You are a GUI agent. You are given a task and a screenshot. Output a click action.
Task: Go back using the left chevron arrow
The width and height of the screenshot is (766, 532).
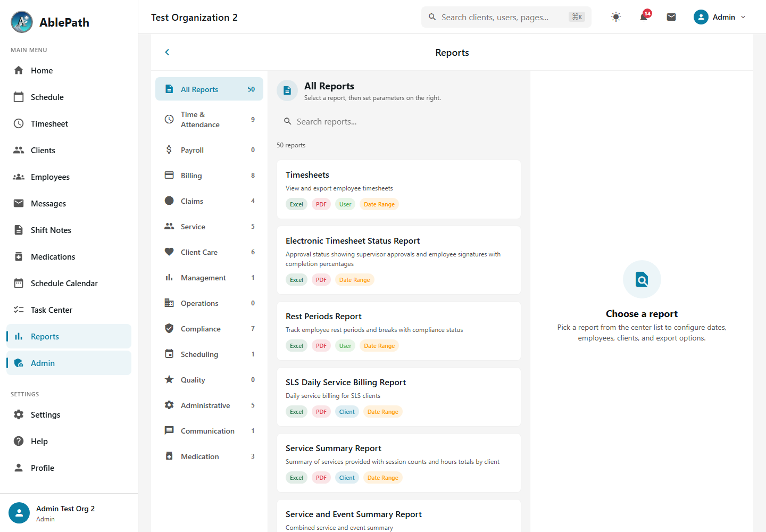167,52
